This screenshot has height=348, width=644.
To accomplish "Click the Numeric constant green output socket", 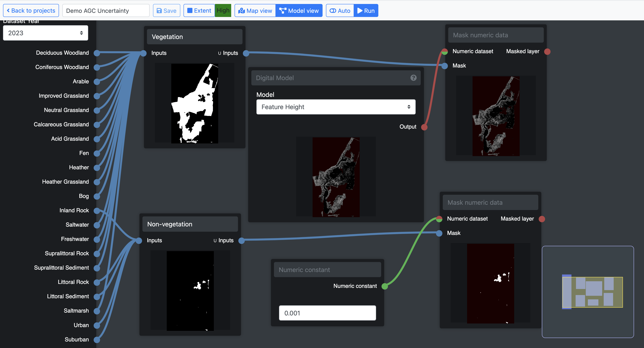I will (385, 286).
